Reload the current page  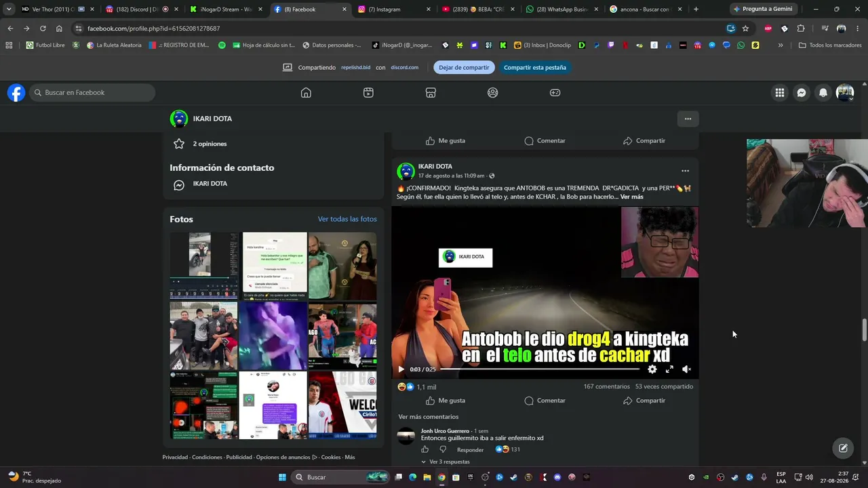(x=43, y=28)
